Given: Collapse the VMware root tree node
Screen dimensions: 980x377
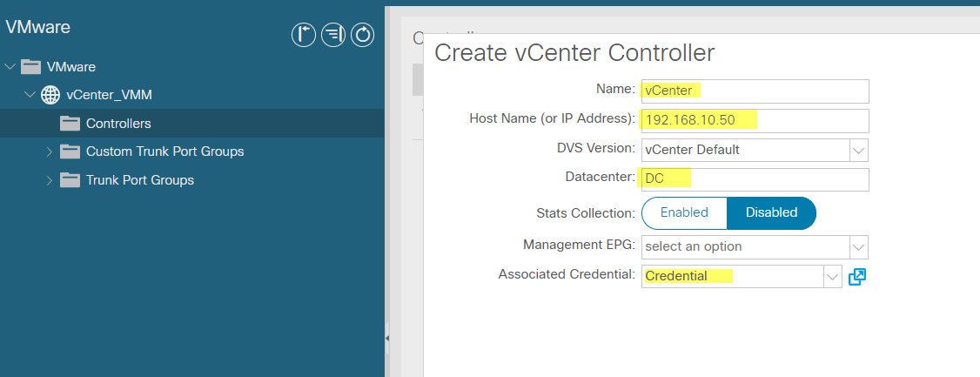Looking at the screenshot, I should [x=10, y=66].
